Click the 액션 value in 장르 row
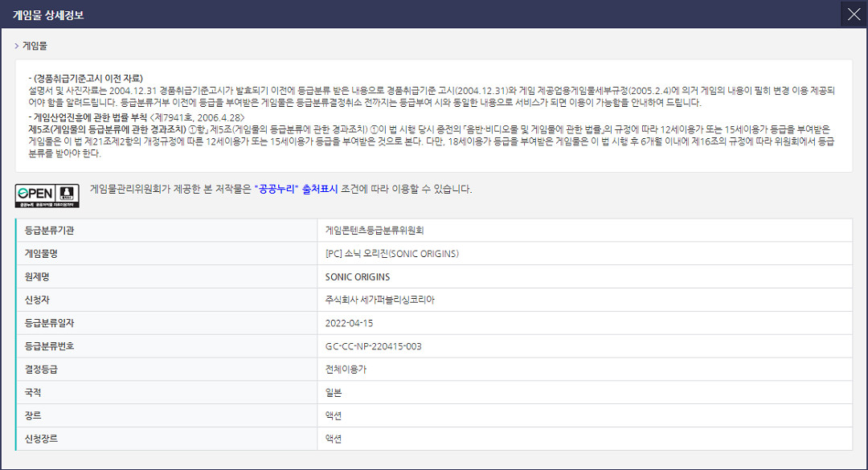The width and height of the screenshot is (868, 470). point(334,416)
